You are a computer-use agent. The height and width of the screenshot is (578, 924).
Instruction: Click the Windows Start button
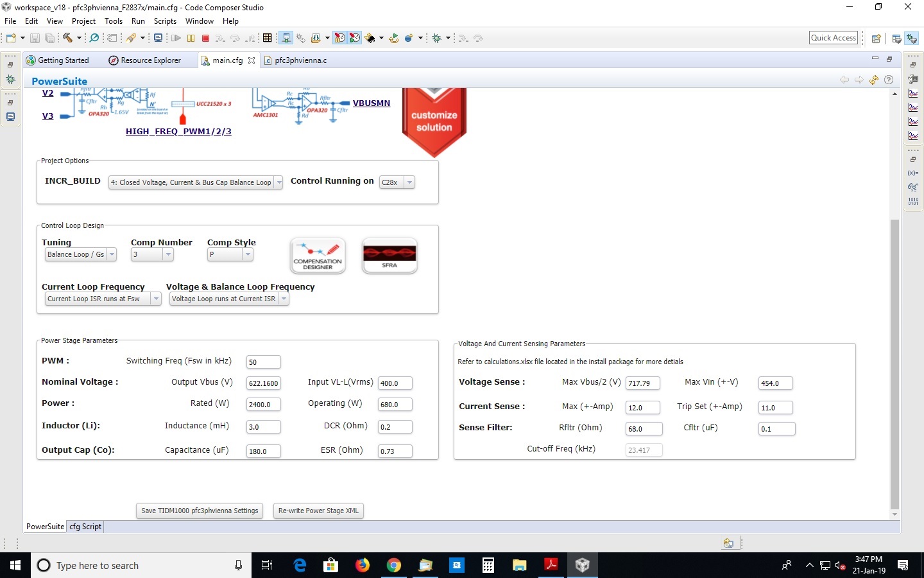click(15, 565)
